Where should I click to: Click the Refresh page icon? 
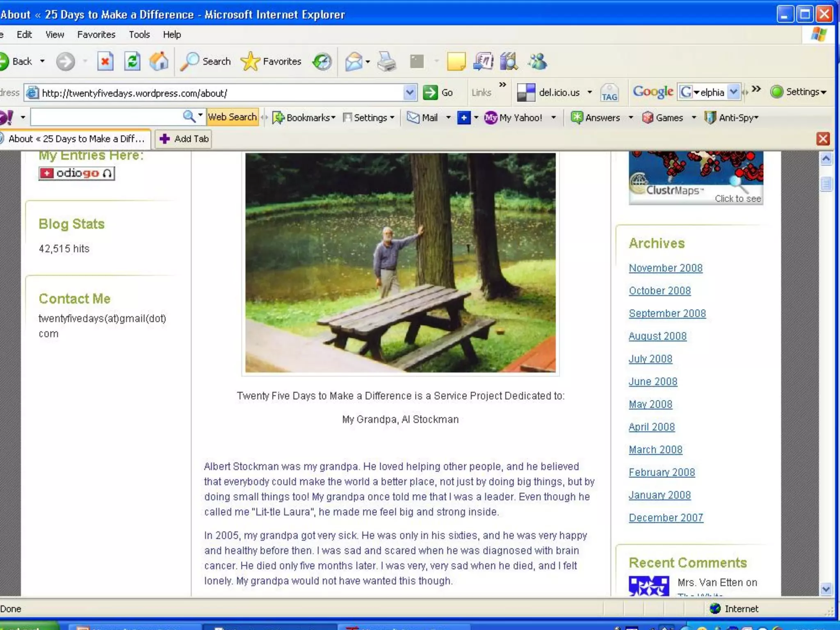pos(132,62)
